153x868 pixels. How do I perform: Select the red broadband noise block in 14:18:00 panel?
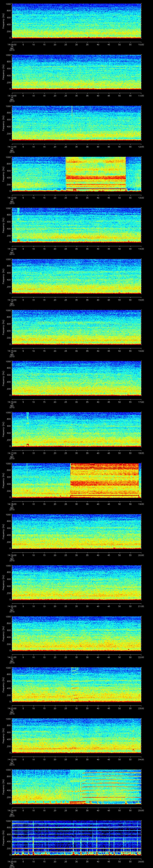tap(104, 480)
